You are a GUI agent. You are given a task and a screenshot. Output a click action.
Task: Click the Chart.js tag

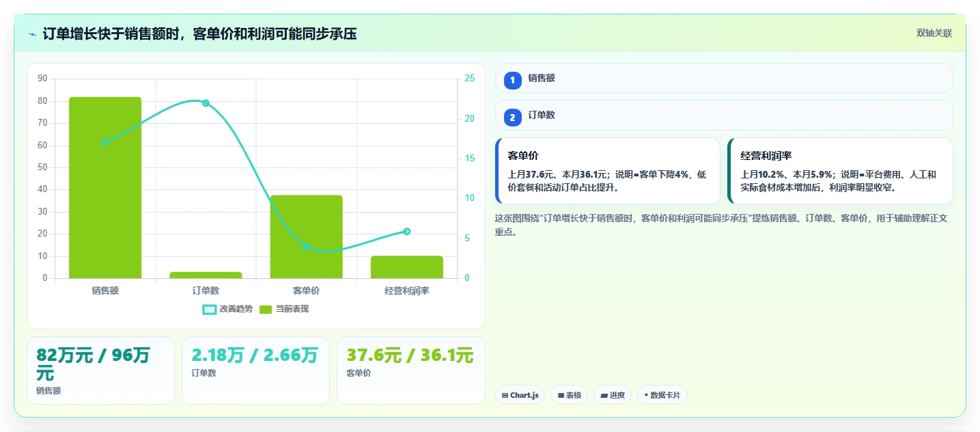click(520, 395)
